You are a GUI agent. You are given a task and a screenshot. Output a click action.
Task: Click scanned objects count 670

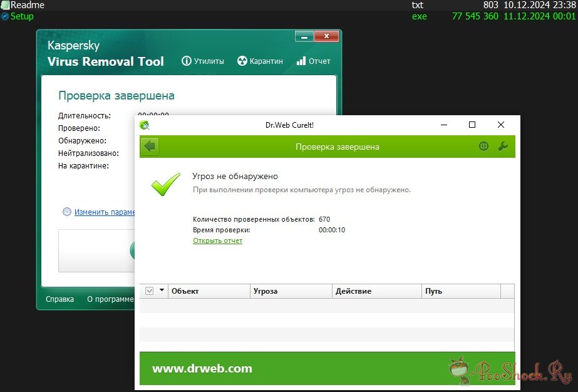[324, 219]
